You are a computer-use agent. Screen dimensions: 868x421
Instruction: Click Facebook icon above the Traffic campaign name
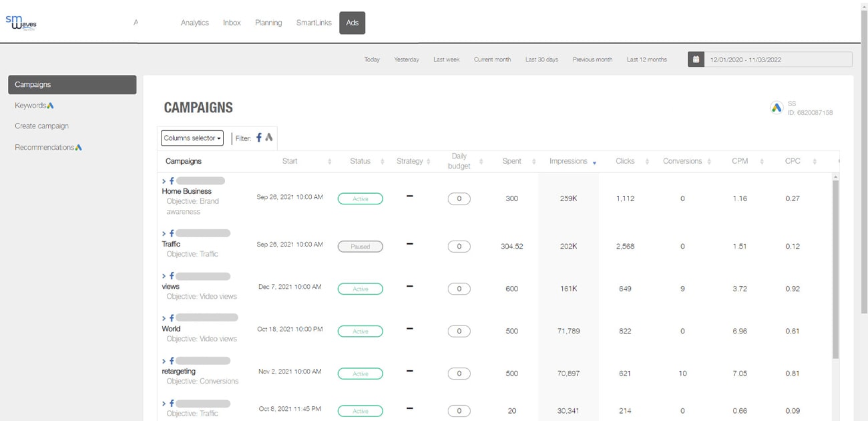pyautogui.click(x=172, y=234)
